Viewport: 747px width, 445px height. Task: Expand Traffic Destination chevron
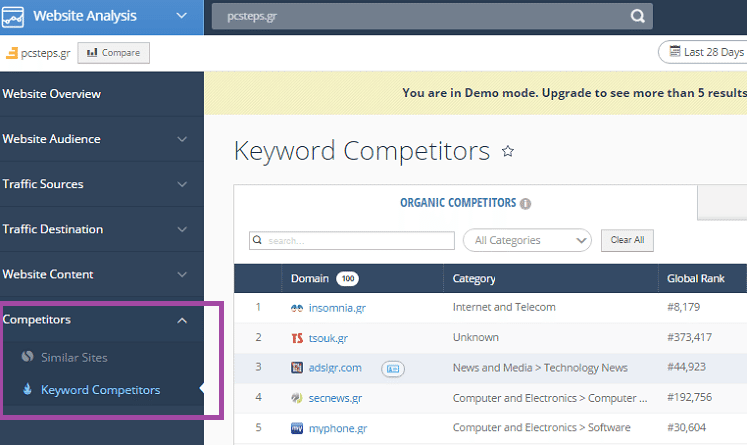[x=182, y=229]
